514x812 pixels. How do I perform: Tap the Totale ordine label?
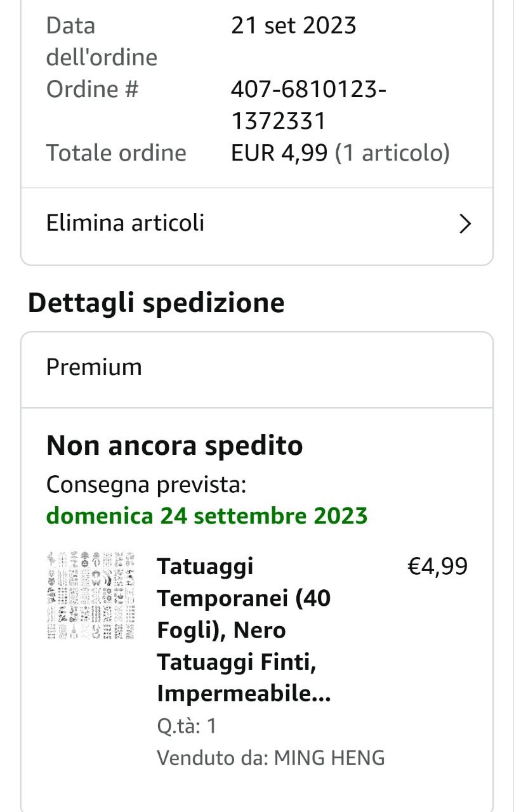116,153
